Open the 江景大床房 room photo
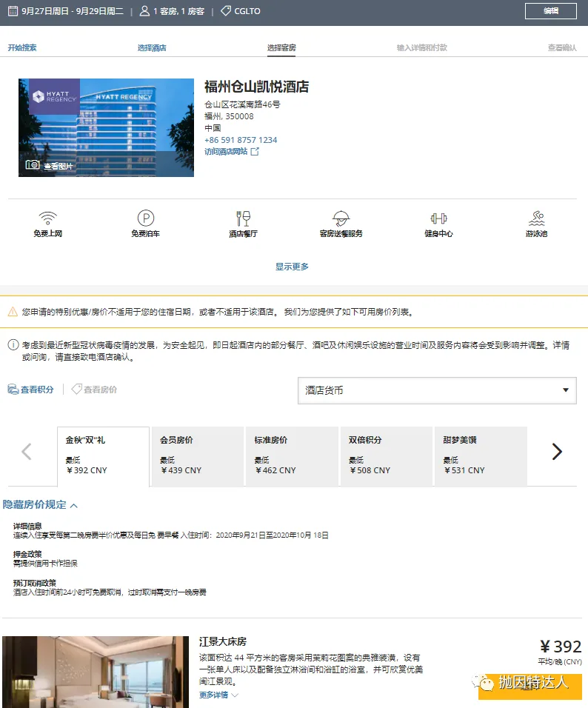The height and width of the screenshot is (708, 588). 96,672
